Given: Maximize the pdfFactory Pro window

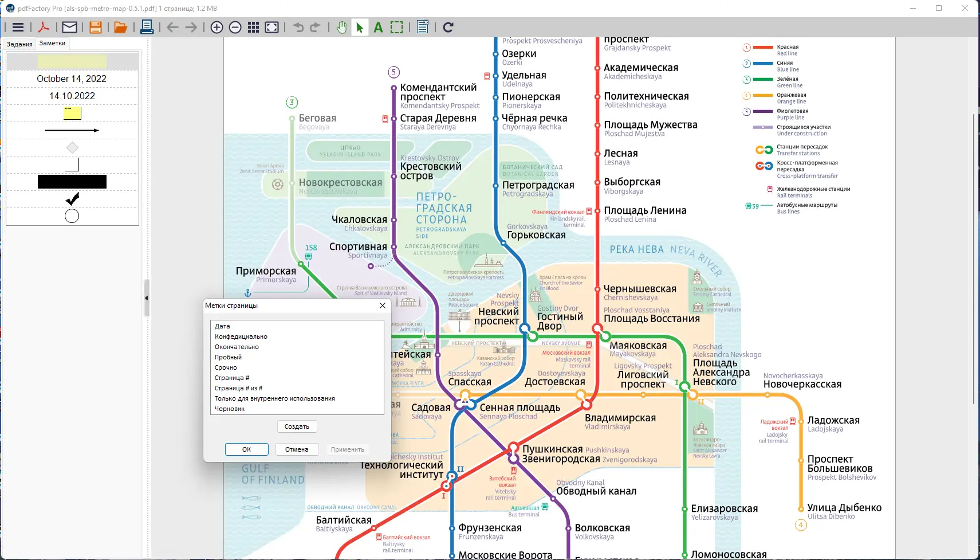Looking at the screenshot, I should [939, 8].
